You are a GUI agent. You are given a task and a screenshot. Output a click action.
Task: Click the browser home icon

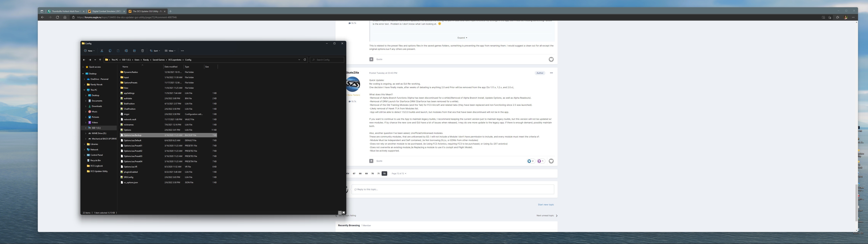click(65, 17)
